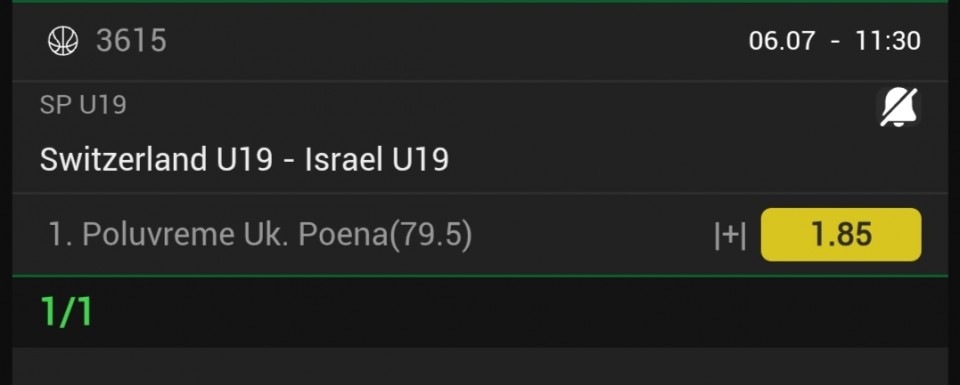Tap the green divider line above 1/1

coord(480,276)
